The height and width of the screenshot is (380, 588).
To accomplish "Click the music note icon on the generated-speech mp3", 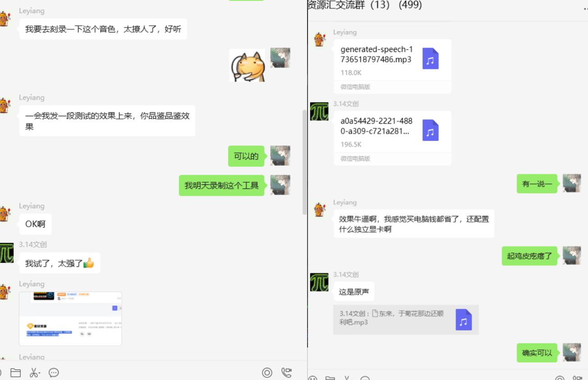I will (430, 59).
